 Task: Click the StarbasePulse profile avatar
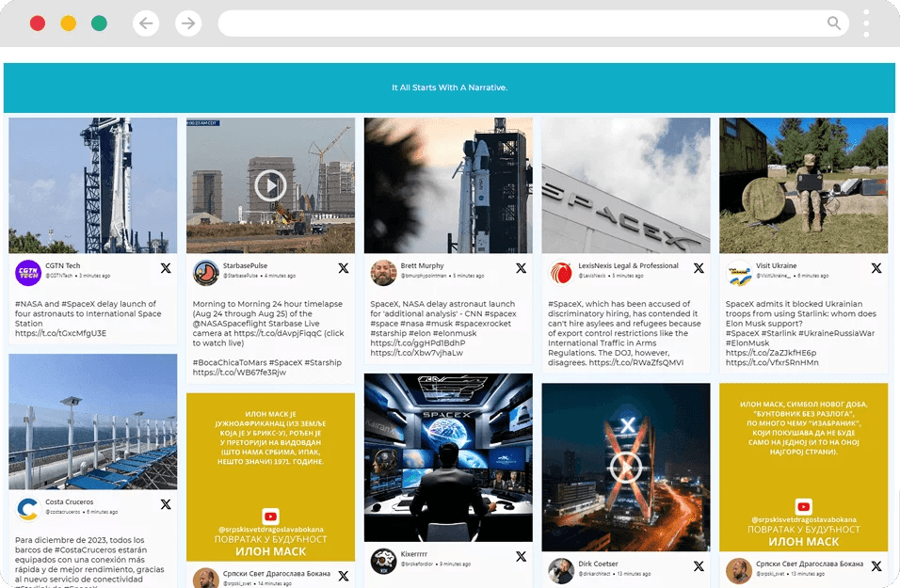coord(204,272)
